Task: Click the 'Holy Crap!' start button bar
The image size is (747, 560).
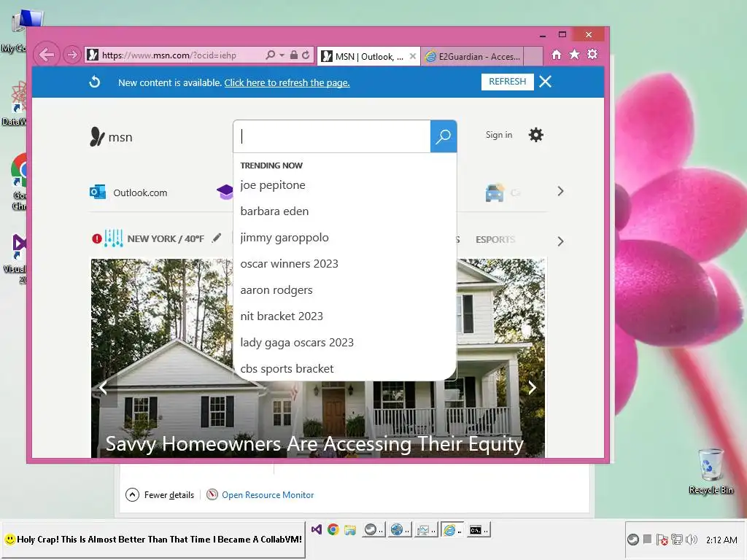Action: (x=153, y=540)
